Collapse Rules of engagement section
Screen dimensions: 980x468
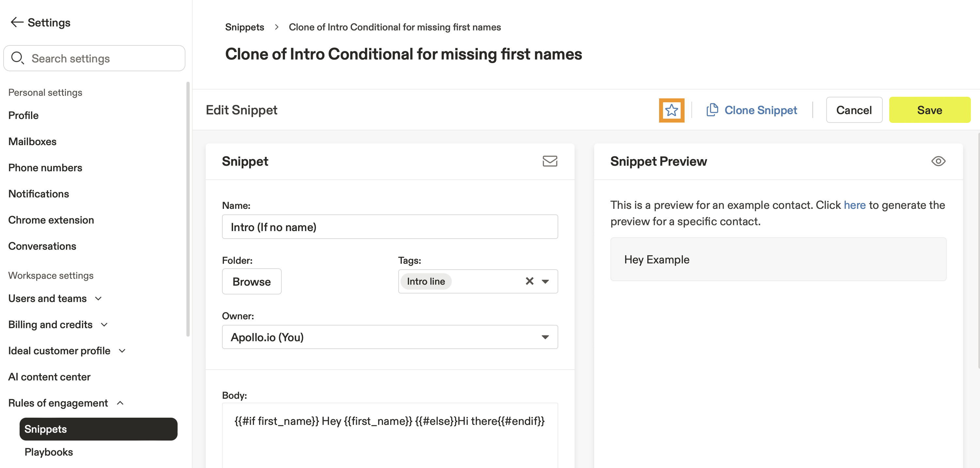(120, 403)
